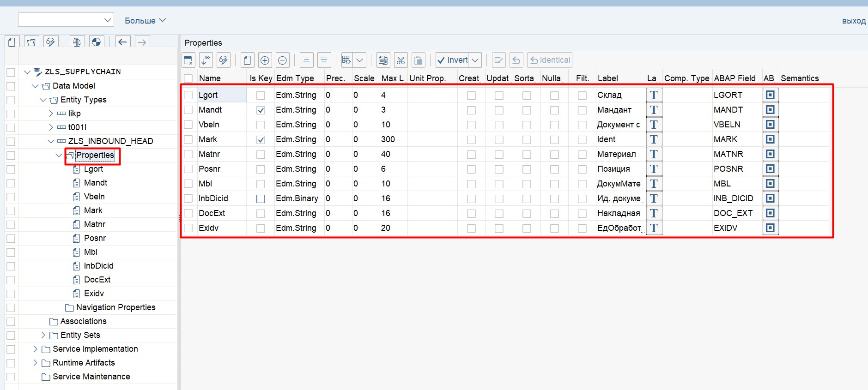Select InbDicid property in tree
This screenshot has width=868, height=390.
tap(98, 266)
